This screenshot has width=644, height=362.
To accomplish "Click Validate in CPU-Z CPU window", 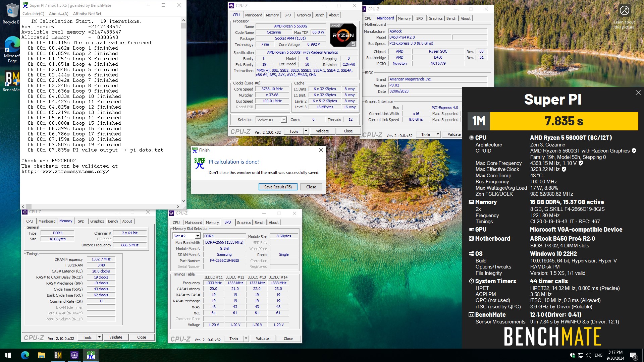I will [x=322, y=131].
